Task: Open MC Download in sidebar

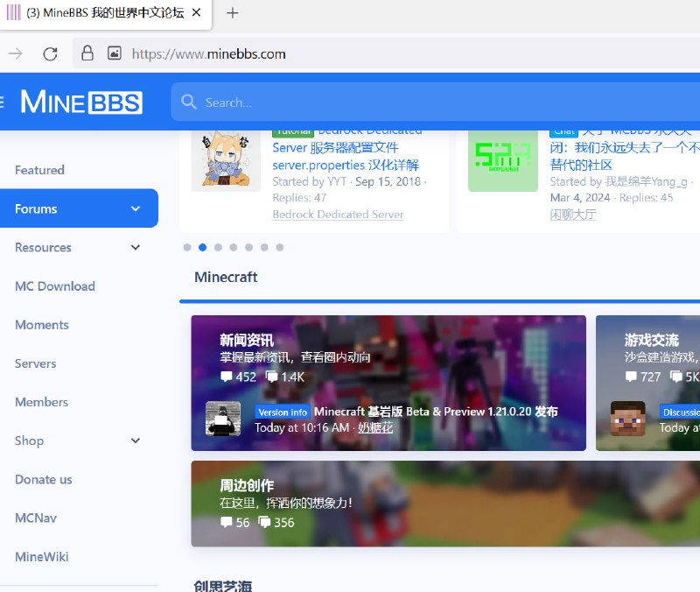Action: click(55, 286)
